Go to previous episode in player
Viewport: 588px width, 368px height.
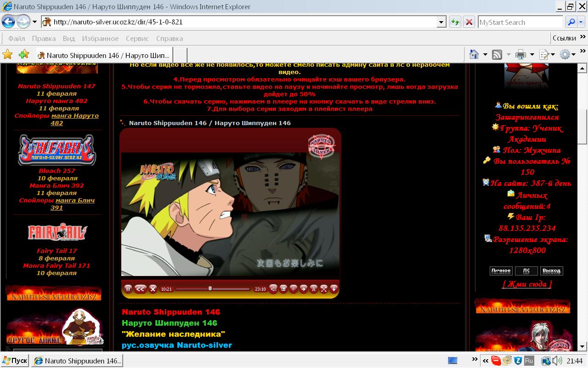[294, 288]
